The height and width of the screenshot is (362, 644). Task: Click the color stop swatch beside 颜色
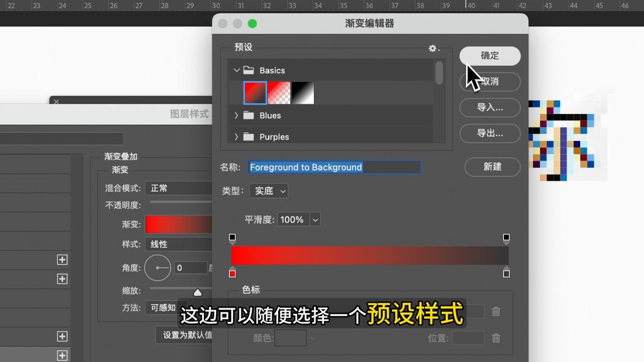pos(290,338)
